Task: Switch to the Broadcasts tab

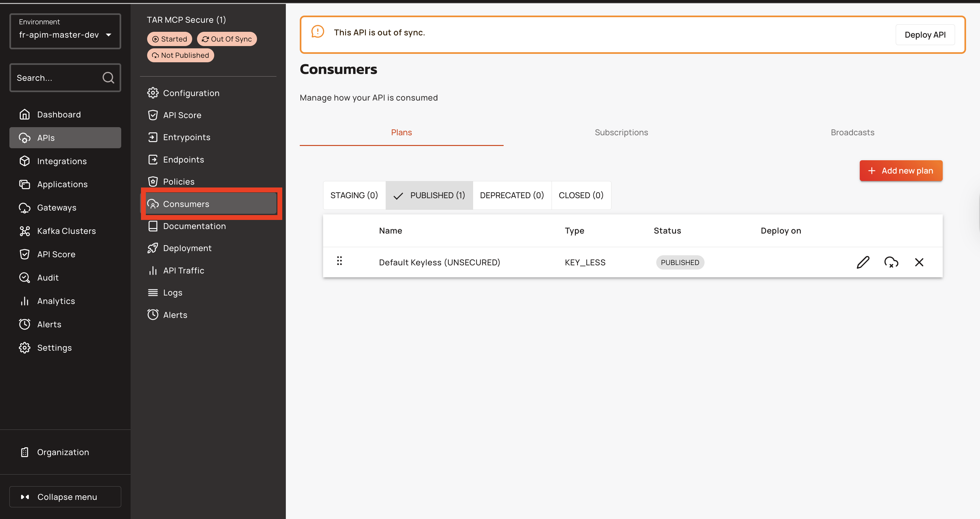Action: 852,133
